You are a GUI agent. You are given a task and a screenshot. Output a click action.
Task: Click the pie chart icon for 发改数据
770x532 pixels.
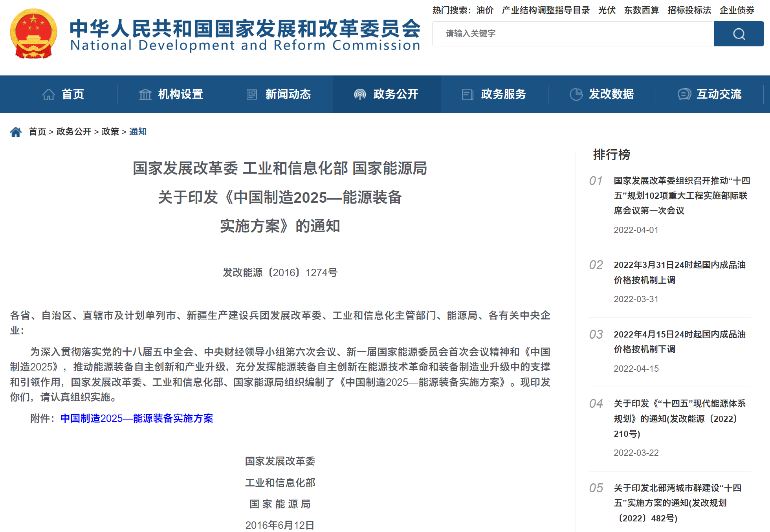pyautogui.click(x=576, y=94)
